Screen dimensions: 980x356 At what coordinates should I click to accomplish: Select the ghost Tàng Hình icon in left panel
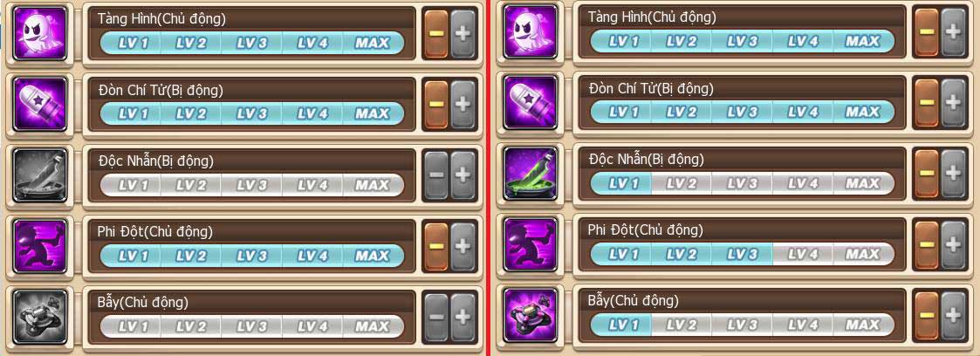39,33
